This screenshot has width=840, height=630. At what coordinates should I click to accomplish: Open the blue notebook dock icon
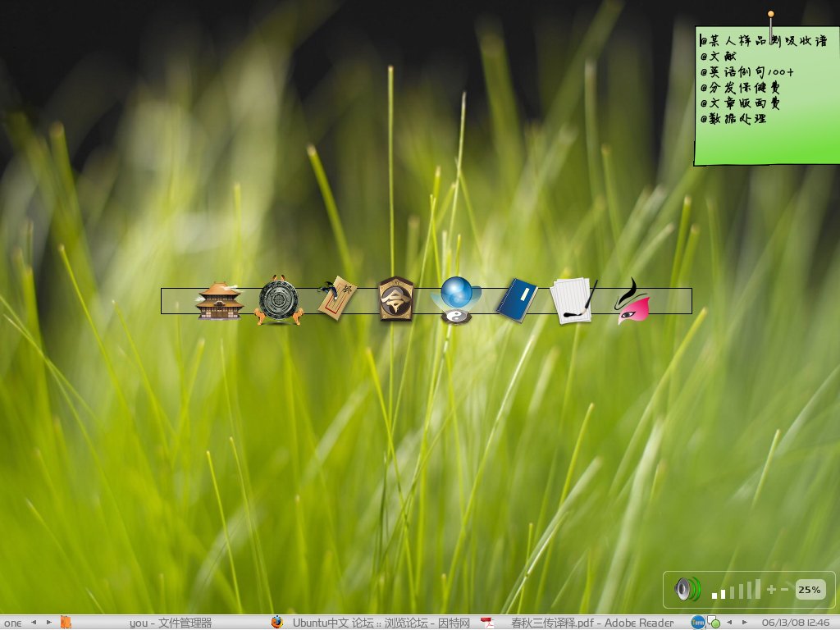pos(517,300)
